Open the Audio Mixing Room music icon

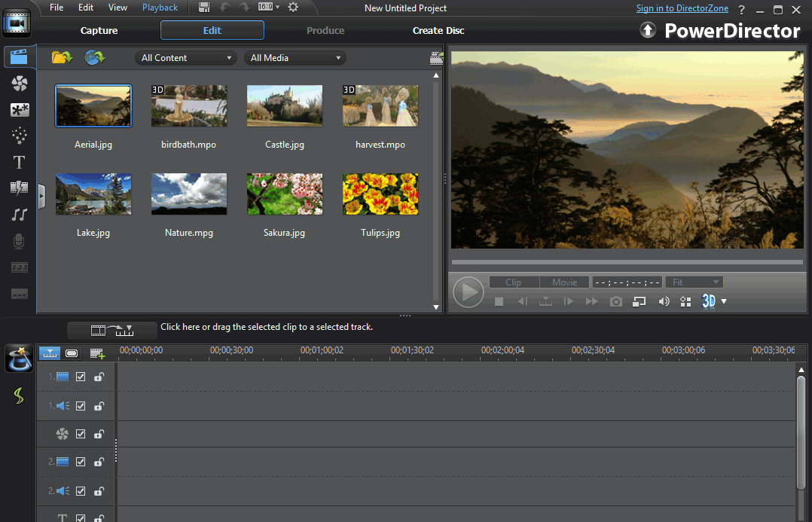pos(20,215)
